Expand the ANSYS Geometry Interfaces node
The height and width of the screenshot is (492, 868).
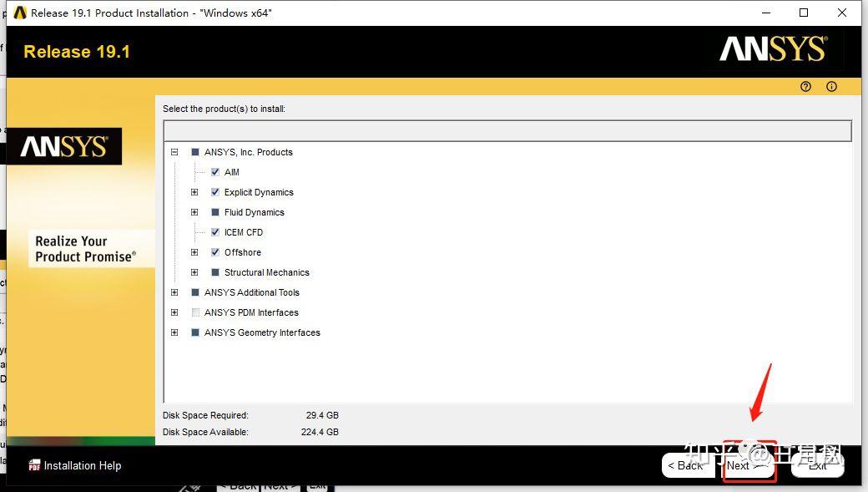click(174, 332)
